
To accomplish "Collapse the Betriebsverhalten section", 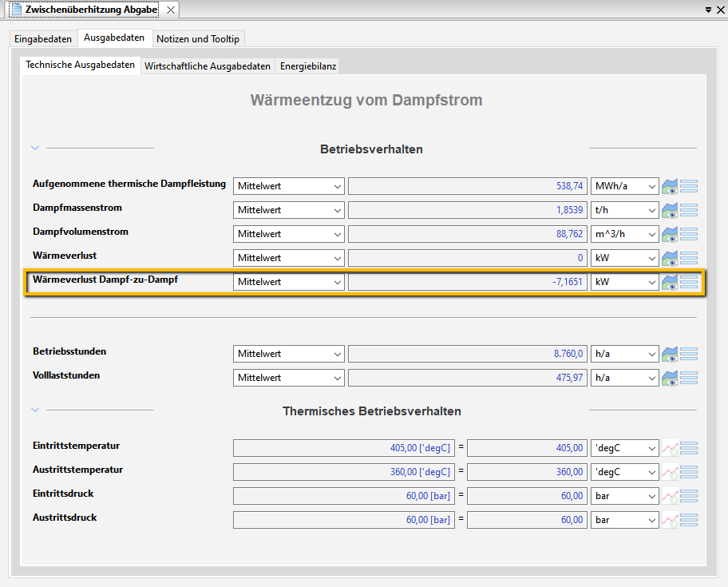I will pos(35,148).
